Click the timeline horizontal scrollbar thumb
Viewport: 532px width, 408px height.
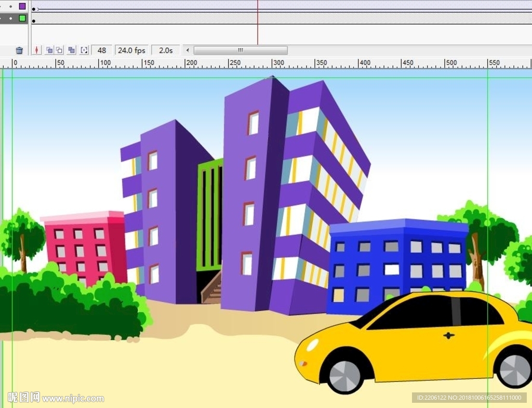tap(241, 50)
